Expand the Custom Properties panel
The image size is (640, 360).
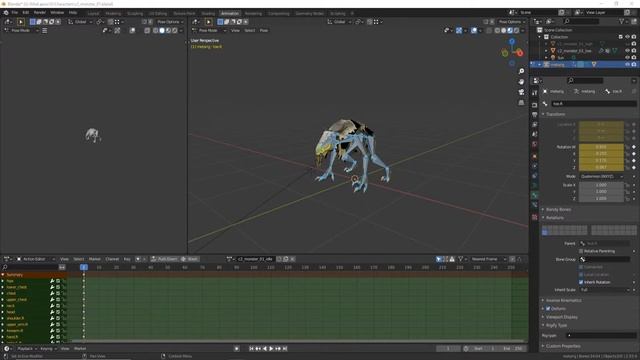pyautogui.click(x=562, y=346)
